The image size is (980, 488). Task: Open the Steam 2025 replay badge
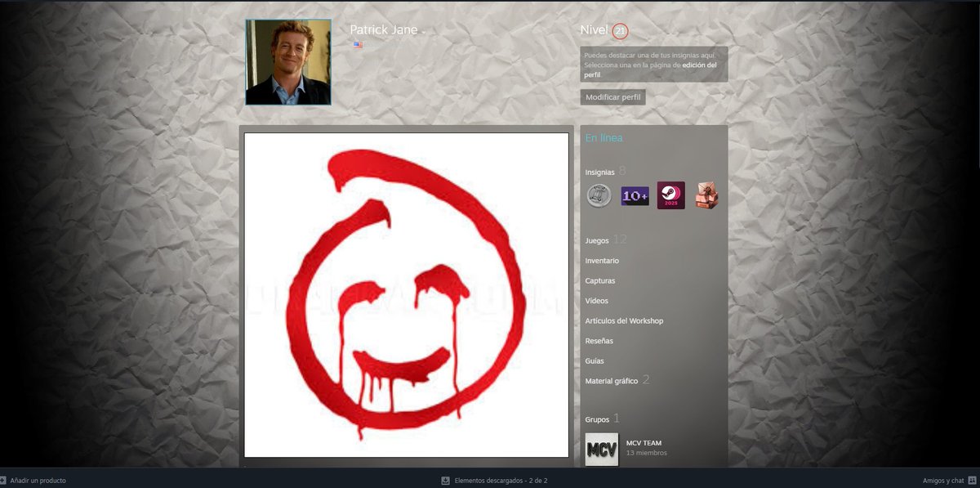[670, 195]
